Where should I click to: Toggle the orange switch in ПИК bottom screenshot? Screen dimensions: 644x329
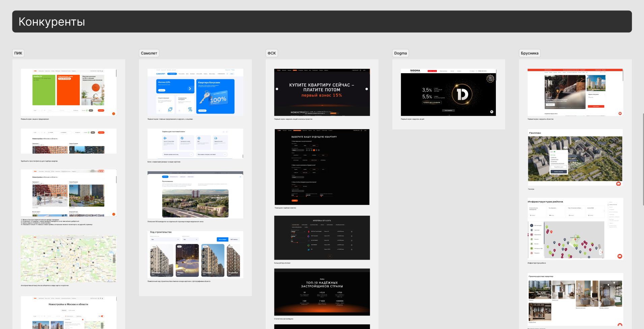[103, 316]
